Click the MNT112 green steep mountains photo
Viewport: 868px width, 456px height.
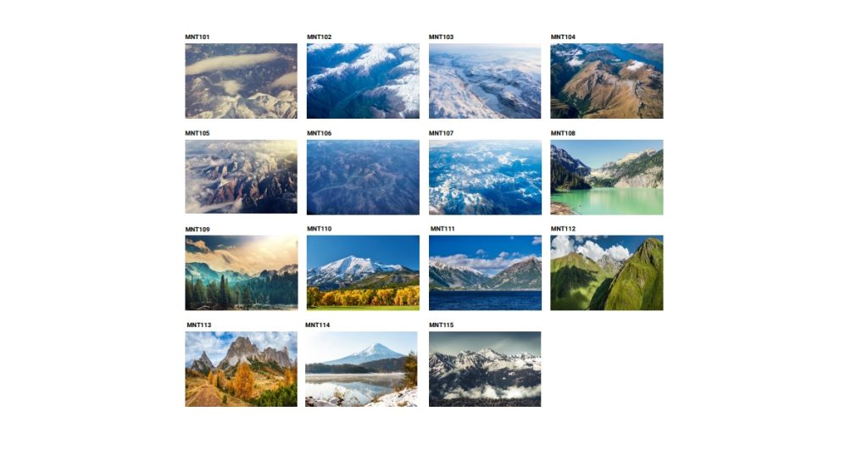(x=607, y=273)
